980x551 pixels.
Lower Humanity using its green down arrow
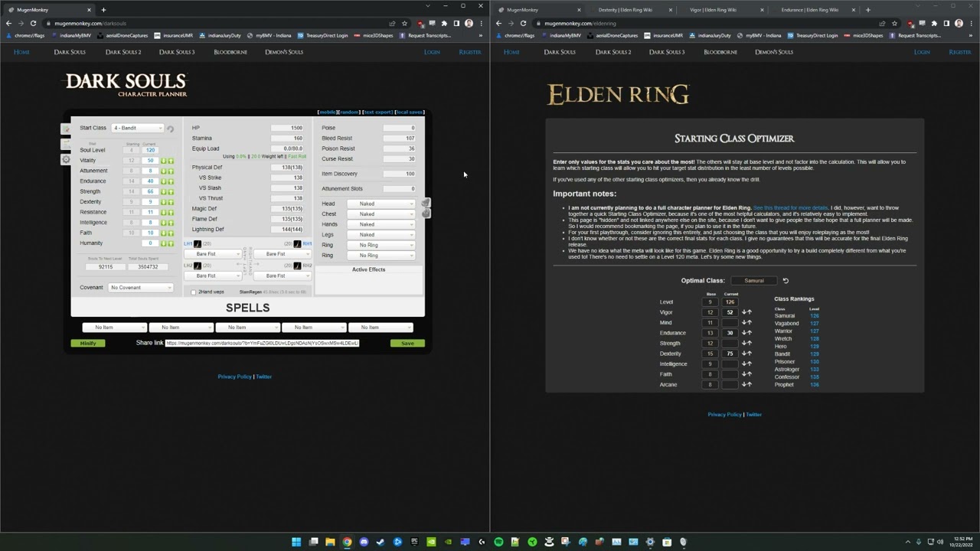163,243
